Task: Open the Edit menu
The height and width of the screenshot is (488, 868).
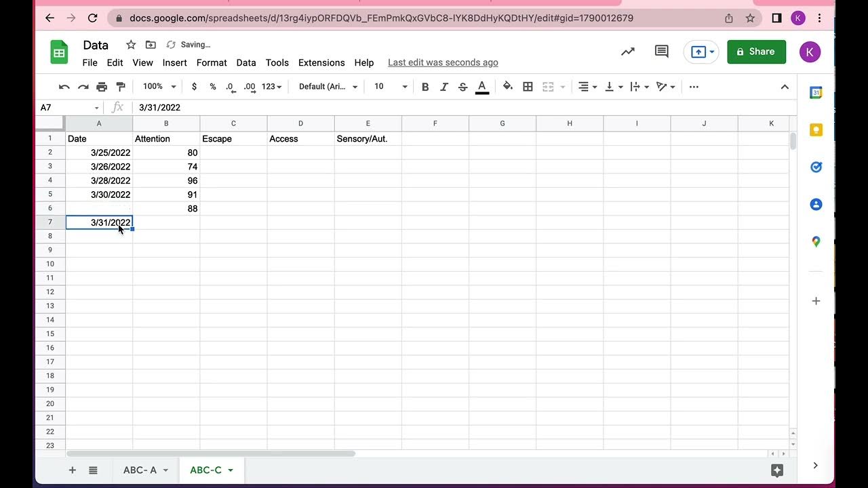Action: 115,62
